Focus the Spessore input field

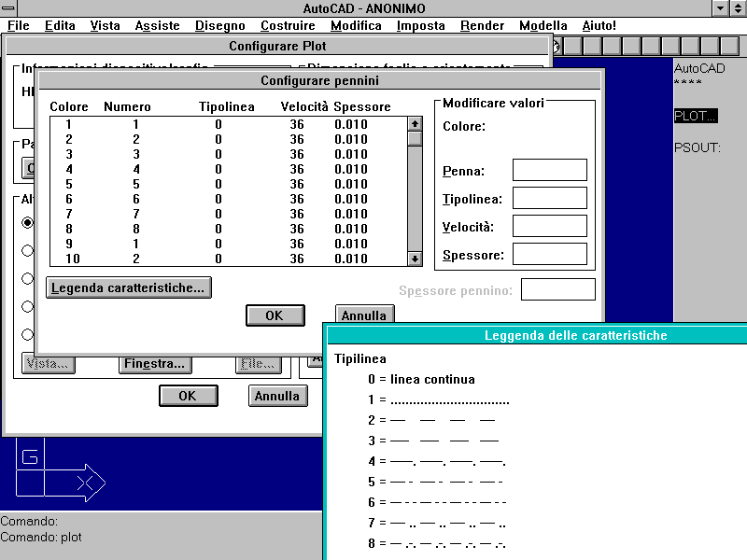pyautogui.click(x=550, y=254)
